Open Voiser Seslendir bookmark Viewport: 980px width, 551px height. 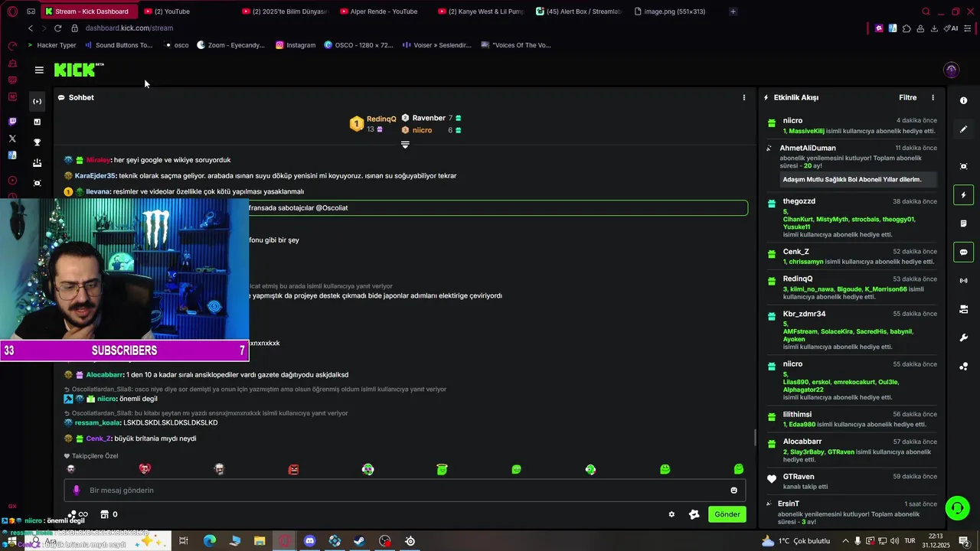[437, 45]
